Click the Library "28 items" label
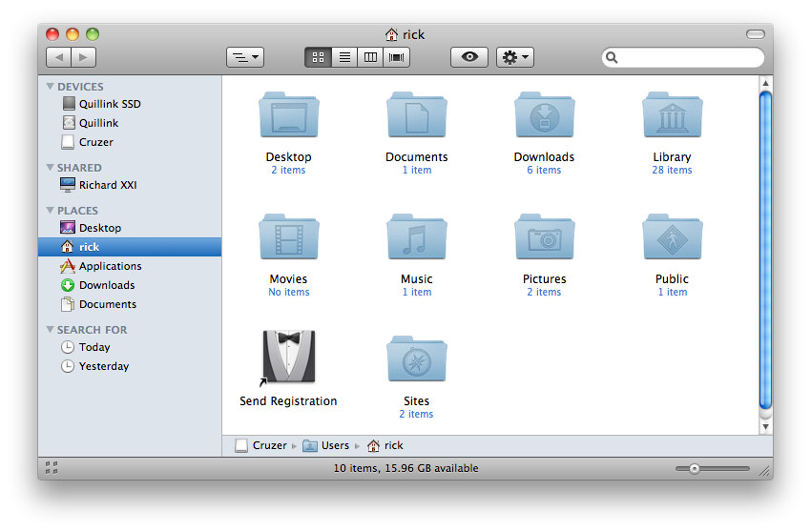 [672, 170]
